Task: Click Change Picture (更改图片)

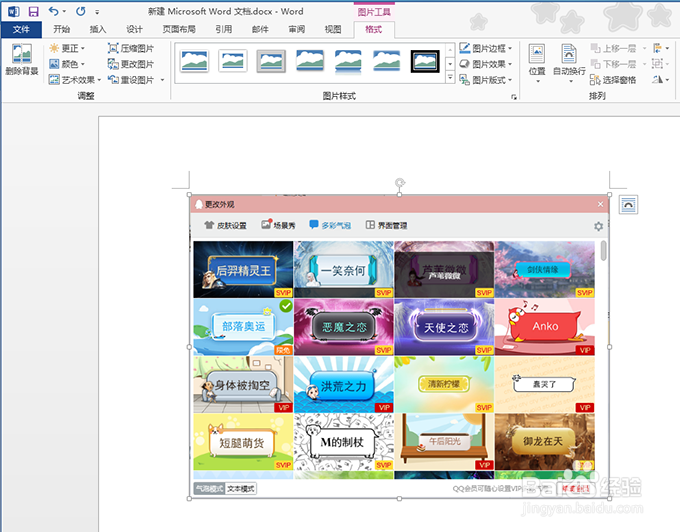Action: [131, 64]
